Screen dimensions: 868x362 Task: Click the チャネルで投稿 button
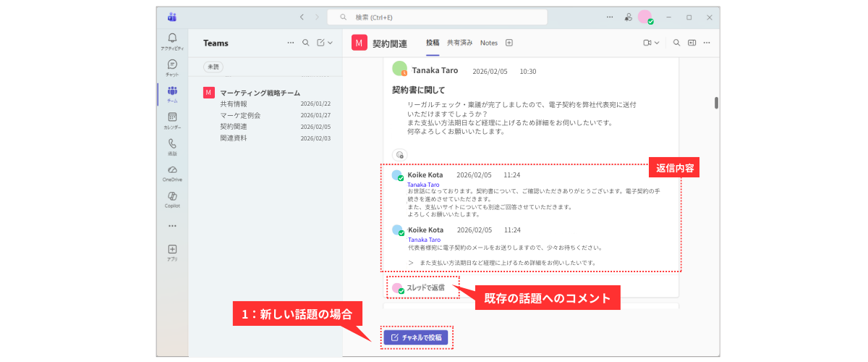coord(416,337)
